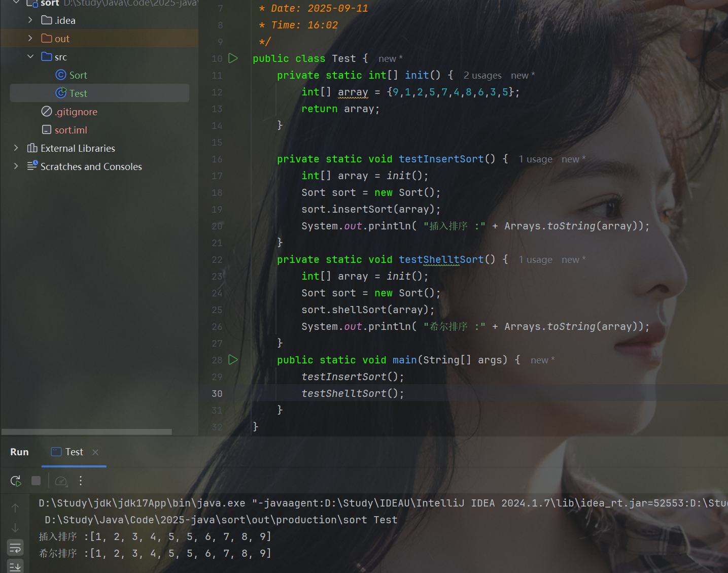Click the "new *" hint beside the main method
728x573 pixels.
[x=543, y=360]
